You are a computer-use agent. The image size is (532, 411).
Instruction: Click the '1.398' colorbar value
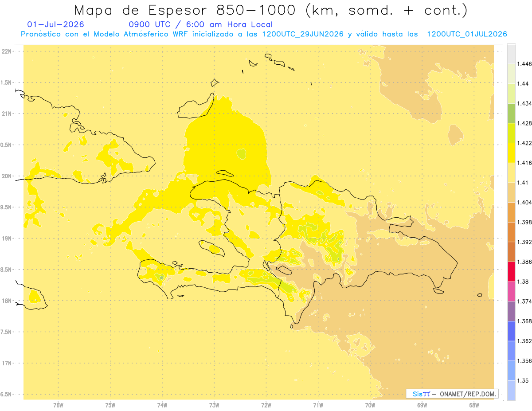point(524,222)
